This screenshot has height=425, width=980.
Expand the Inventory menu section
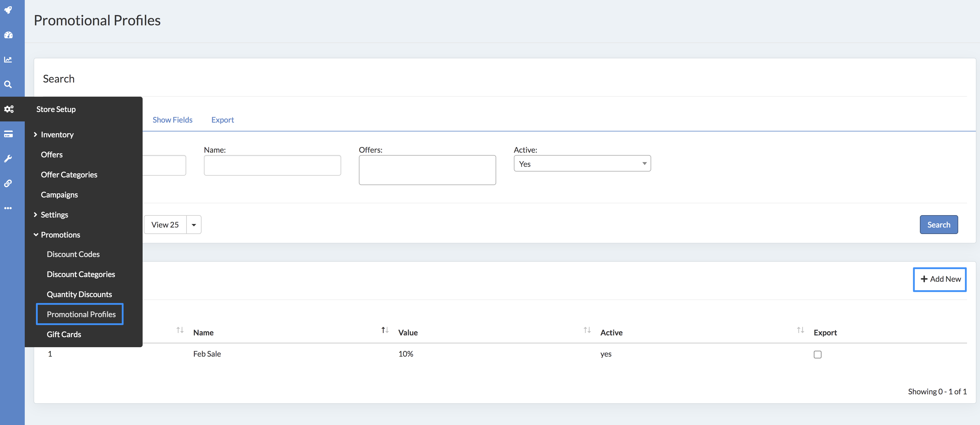click(x=57, y=135)
